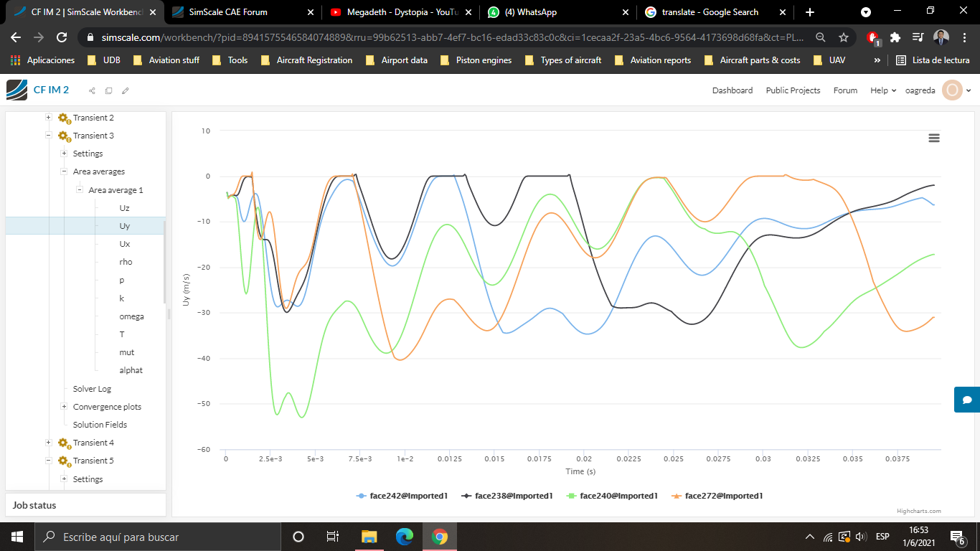Screen dimensions: 980x551
Task: Collapse the Area averages node
Action: point(64,171)
